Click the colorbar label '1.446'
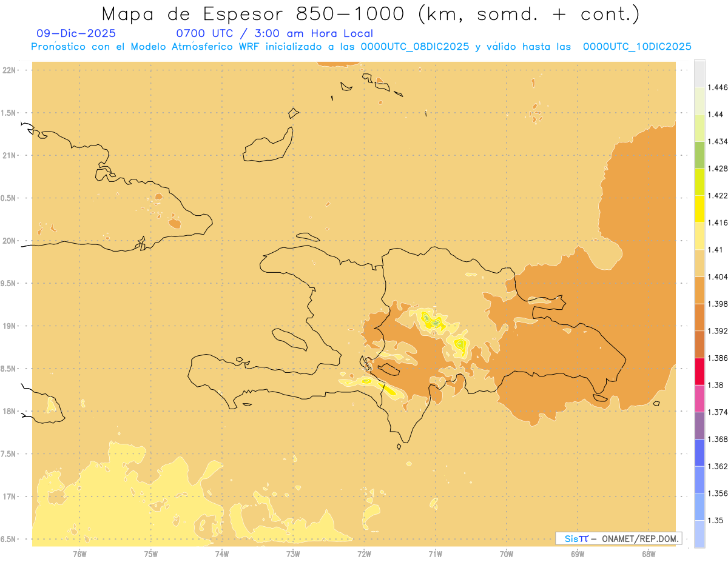 [x=718, y=87]
